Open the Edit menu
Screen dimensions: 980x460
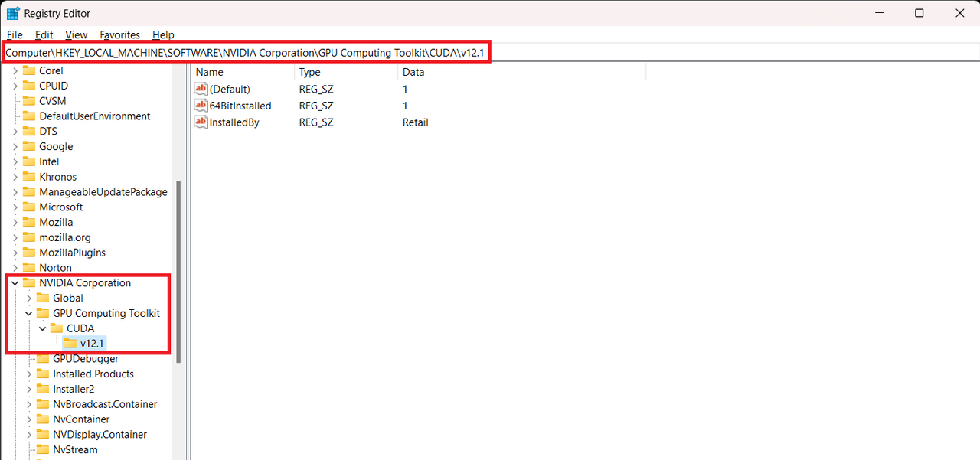tap(44, 34)
